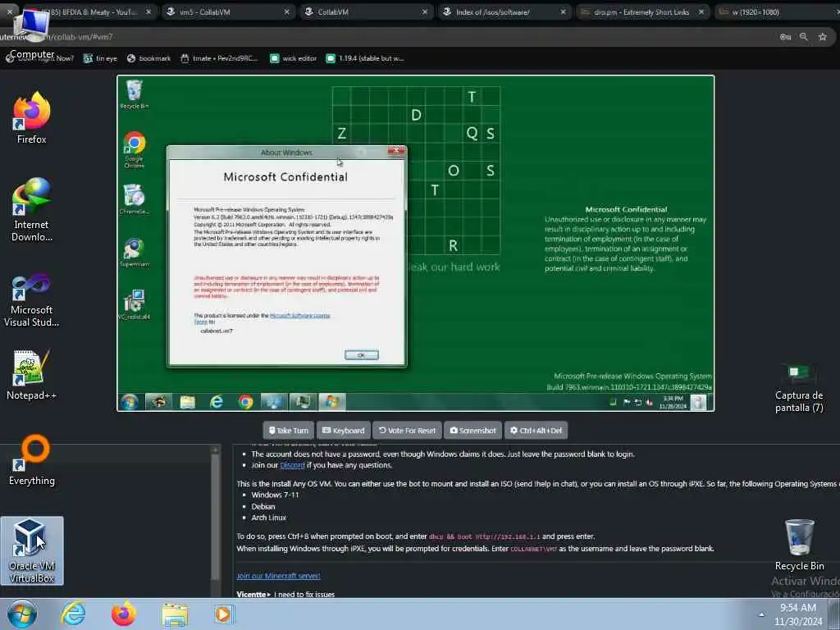The width and height of the screenshot is (840, 630).
Task: Bookmark this page with star icon
Action: (x=823, y=37)
